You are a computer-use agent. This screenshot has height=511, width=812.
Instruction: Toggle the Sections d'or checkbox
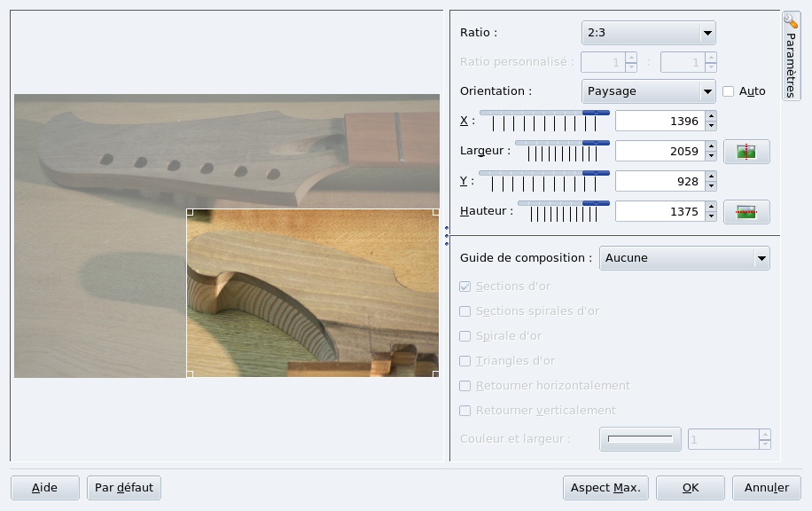465,287
